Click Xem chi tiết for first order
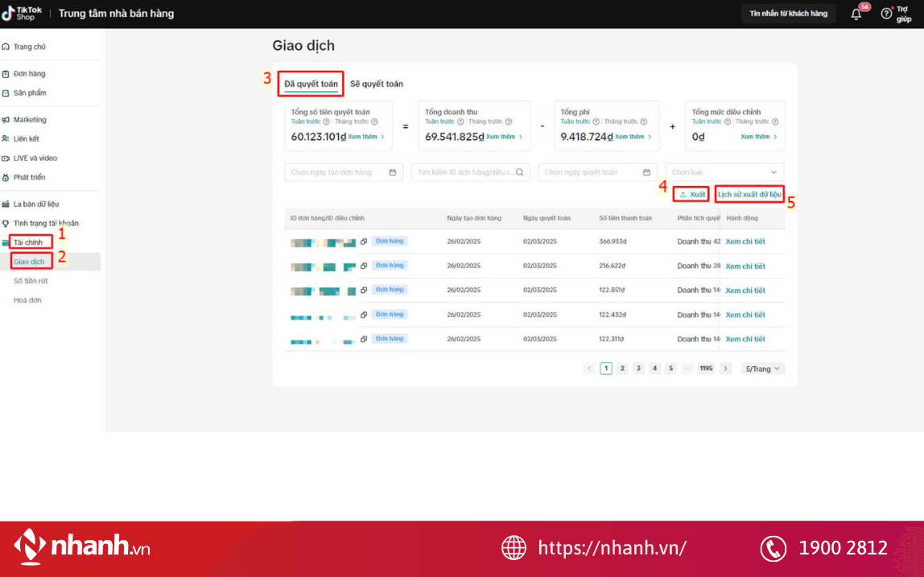 coord(745,241)
